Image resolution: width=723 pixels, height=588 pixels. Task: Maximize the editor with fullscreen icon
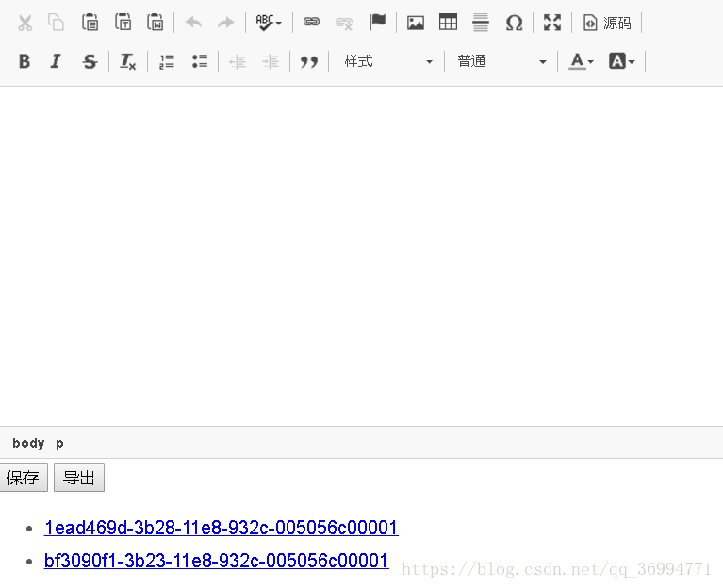(552, 23)
